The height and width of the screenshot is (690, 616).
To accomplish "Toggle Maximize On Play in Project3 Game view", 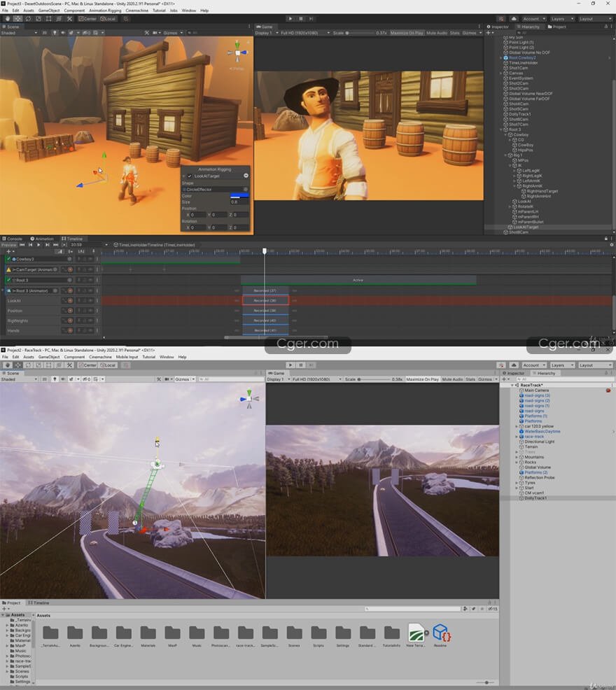I will pyautogui.click(x=407, y=33).
